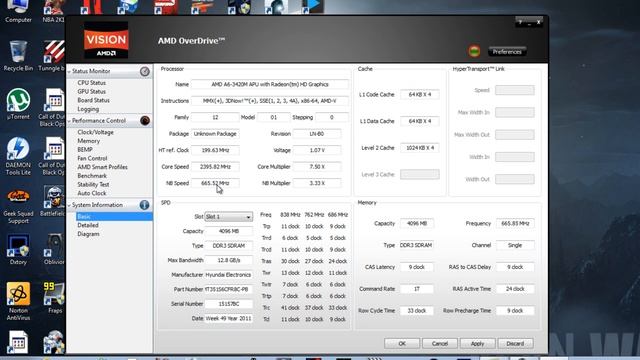
Task: Click the Core Speed value field
Action: (x=215, y=167)
